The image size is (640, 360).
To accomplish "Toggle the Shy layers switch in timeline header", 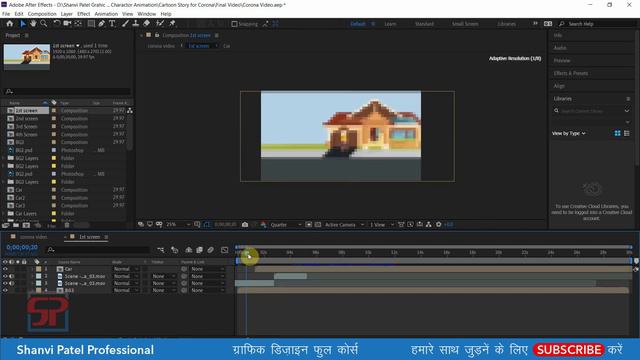I will 189,250.
